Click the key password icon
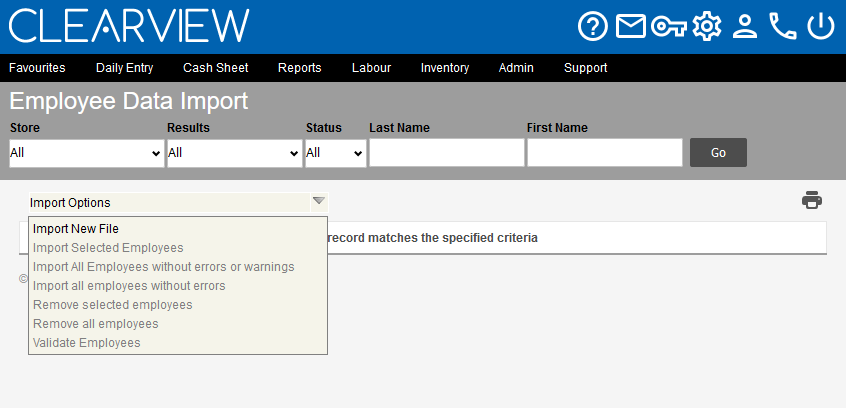 pos(668,26)
